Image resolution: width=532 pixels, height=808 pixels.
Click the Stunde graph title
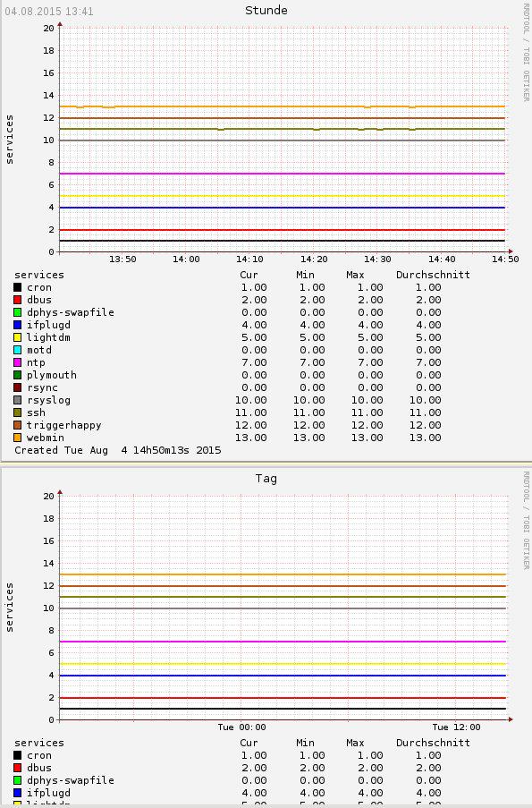(266, 11)
